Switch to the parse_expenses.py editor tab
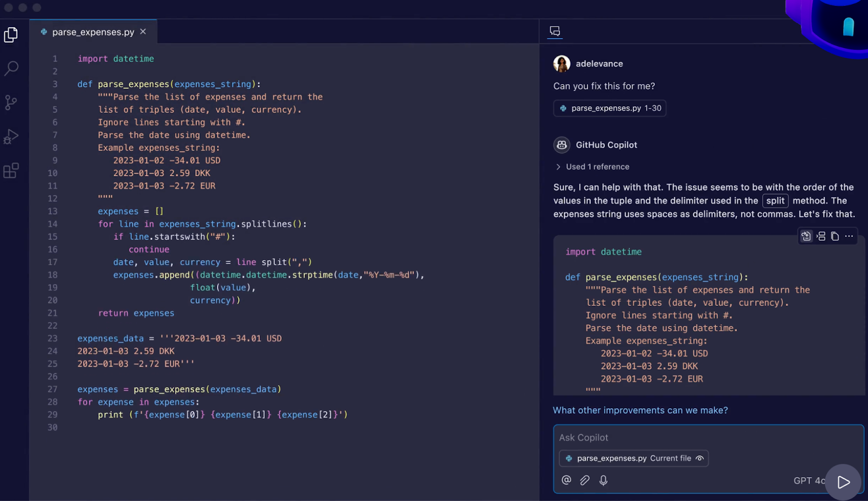Viewport: 868px width, 501px height. pyautogui.click(x=87, y=32)
